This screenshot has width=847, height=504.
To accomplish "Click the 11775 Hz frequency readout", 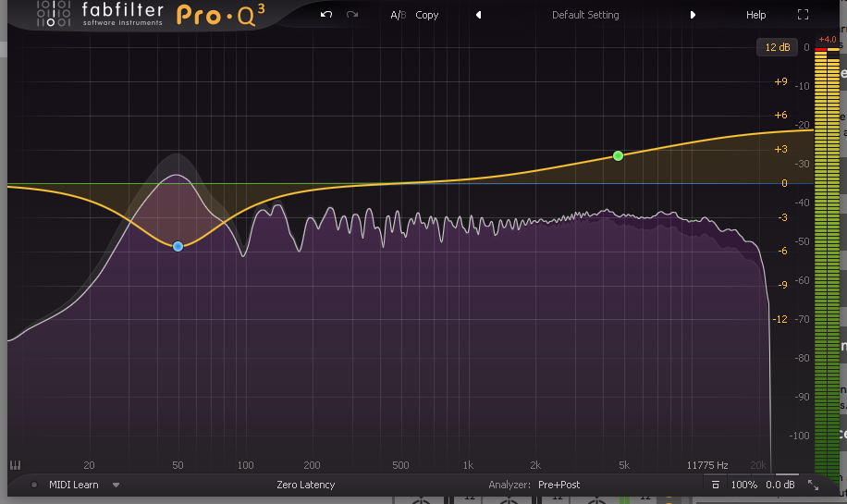I will (707, 465).
